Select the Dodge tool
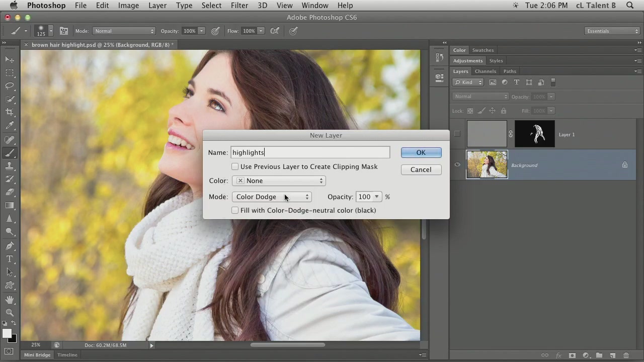 tap(10, 232)
